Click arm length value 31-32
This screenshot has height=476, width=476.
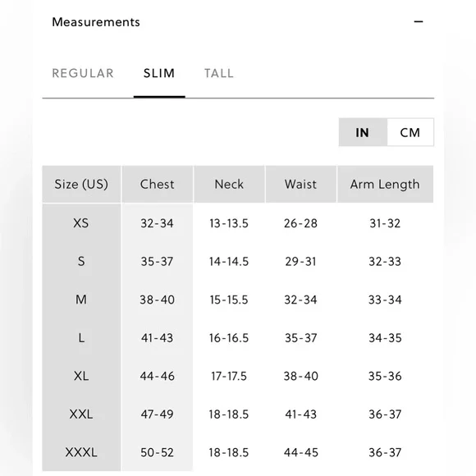click(x=385, y=223)
